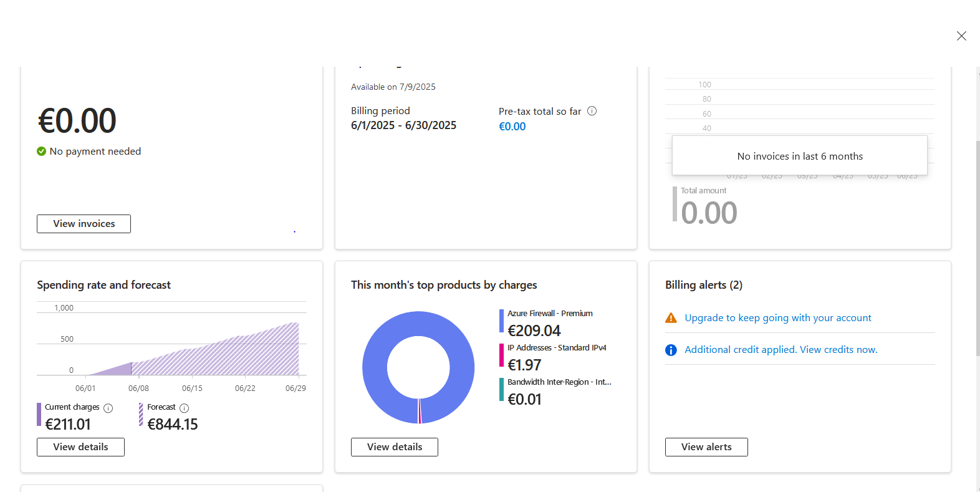Screen dimensions: 980x492
Task: Open the blue €0.00 pre-tax total link
Action: [x=512, y=127]
